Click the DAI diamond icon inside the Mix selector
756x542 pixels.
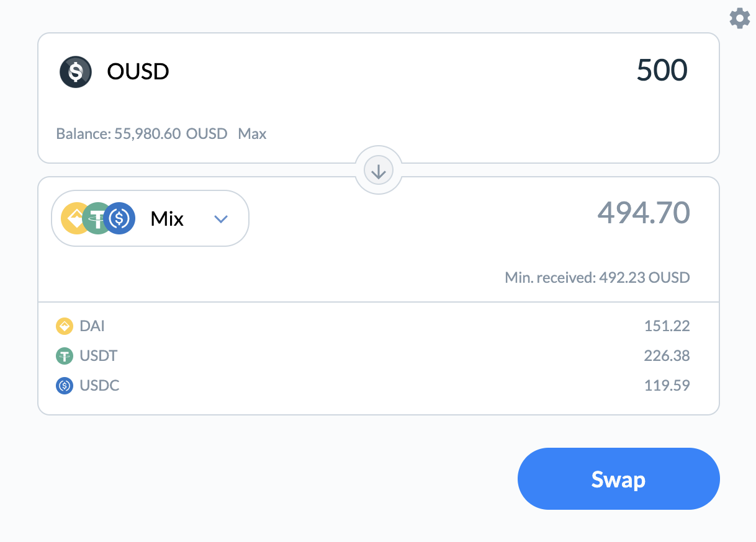76,218
